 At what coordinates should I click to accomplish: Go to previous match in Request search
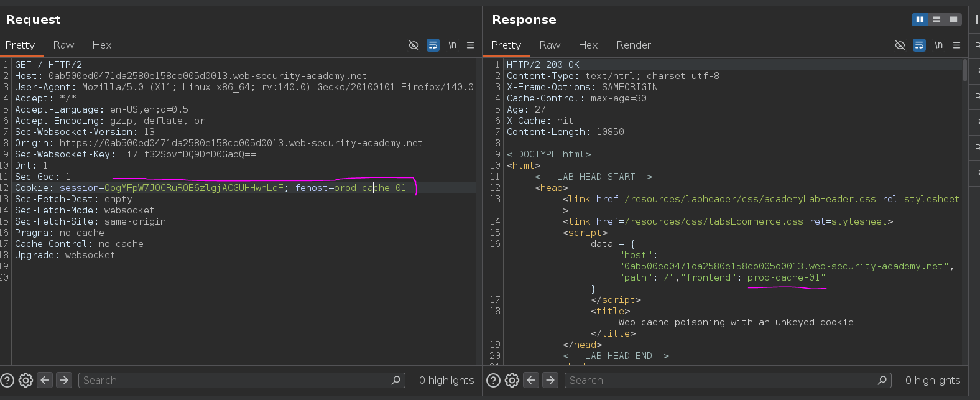click(45, 380)
